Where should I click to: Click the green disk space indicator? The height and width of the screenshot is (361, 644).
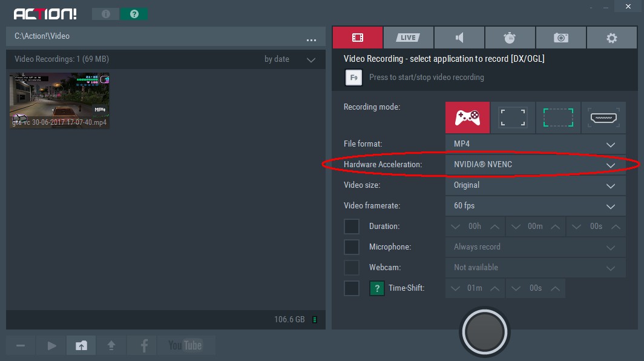pos(315,319)
